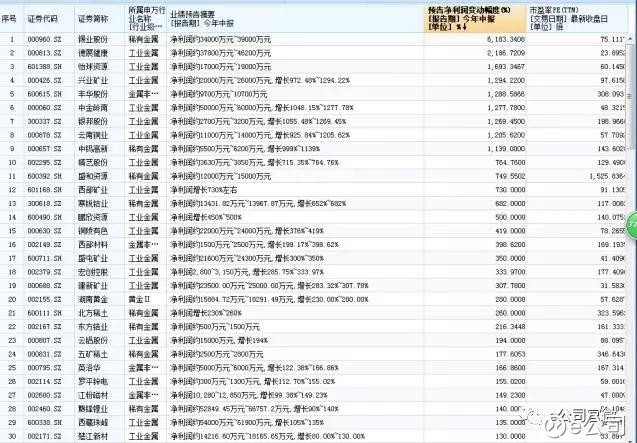This screenshot has height=443, width=637.
Task: Sort by the 序号 column header
Action: click(9, 19)
